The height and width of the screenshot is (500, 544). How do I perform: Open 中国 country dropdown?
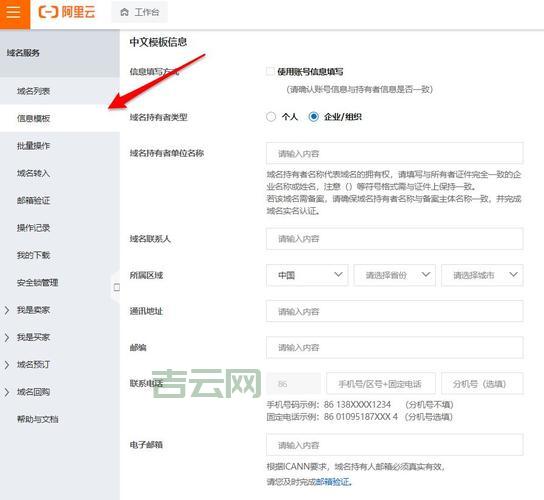307,276
